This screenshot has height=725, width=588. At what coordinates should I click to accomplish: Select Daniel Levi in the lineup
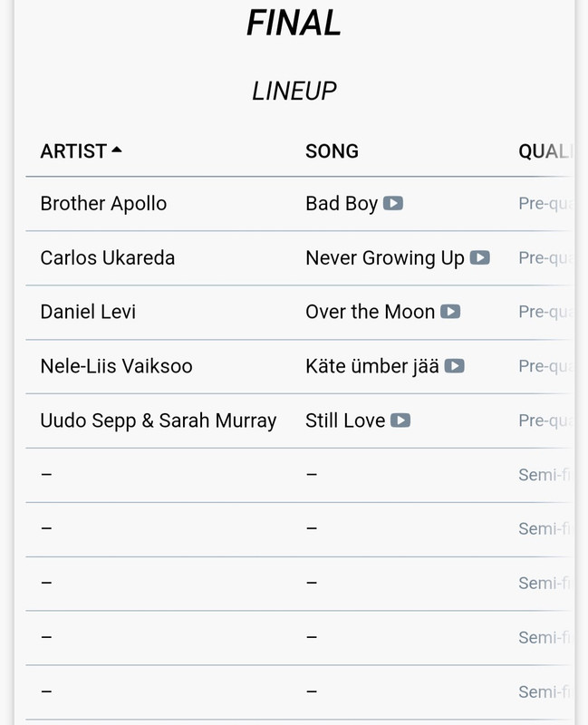(88, 312)
